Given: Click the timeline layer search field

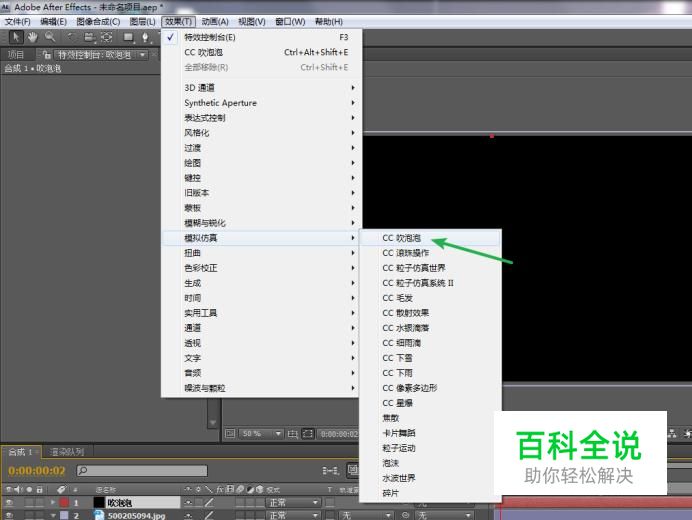Looking at the screenshot, I should click(x=142, y=471).
